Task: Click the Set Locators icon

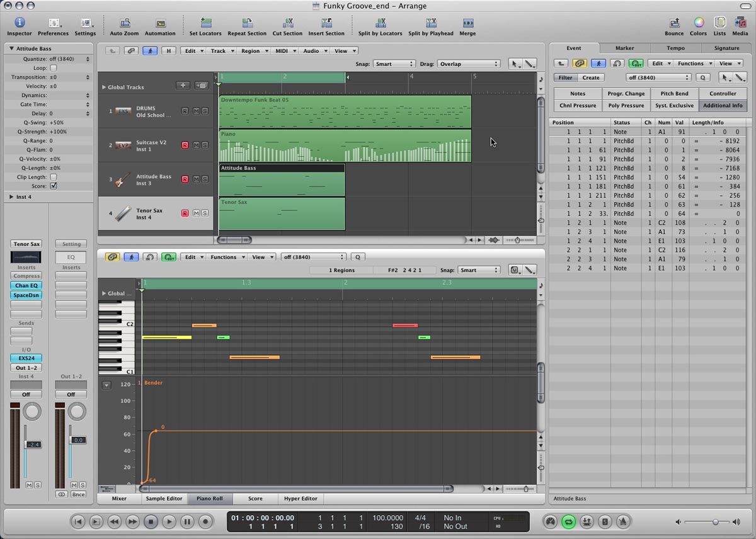Action: click(x=205, y=23)
